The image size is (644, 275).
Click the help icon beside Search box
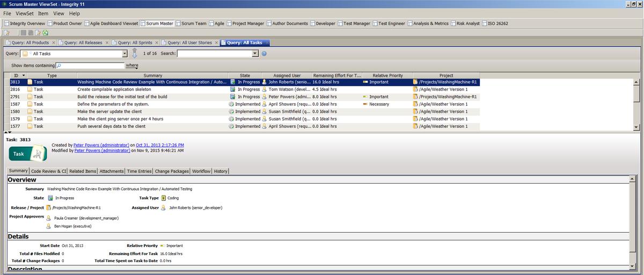pyautogui.click(x=264, y=54)
